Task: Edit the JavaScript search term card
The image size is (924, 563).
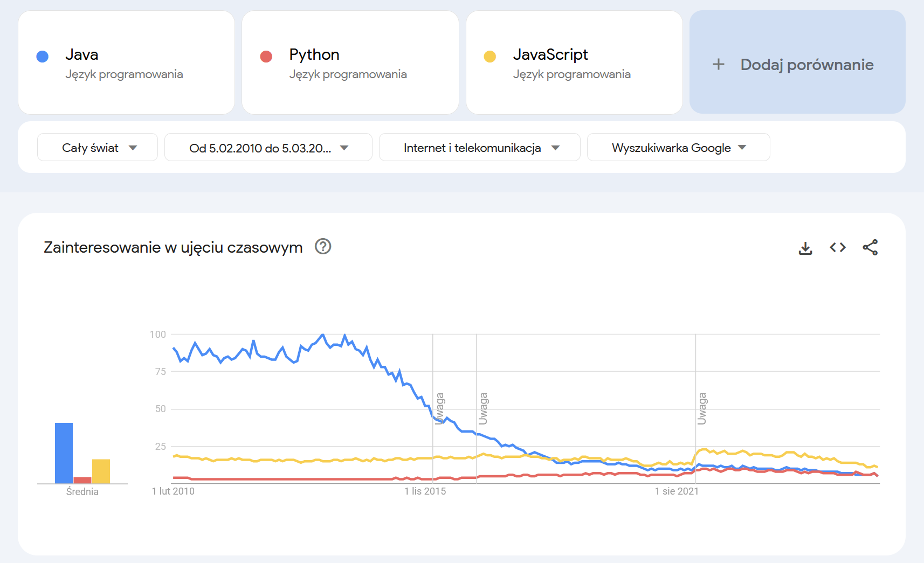Action: click(x=574, y=62)
